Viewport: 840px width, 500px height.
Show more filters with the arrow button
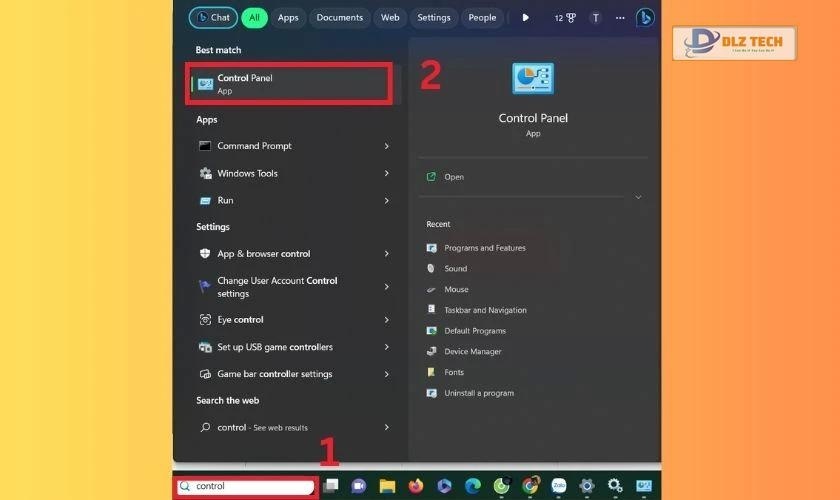526,17
